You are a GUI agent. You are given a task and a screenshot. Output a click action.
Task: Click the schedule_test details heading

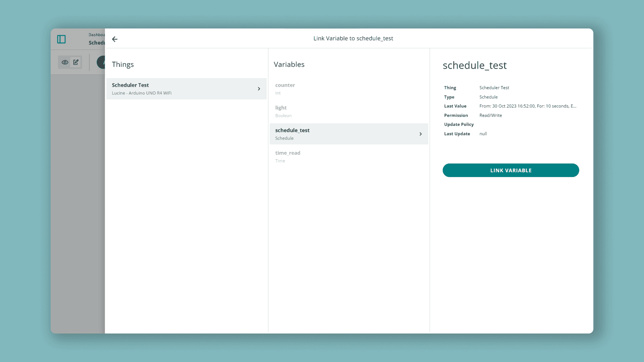(x=474, y=65)
